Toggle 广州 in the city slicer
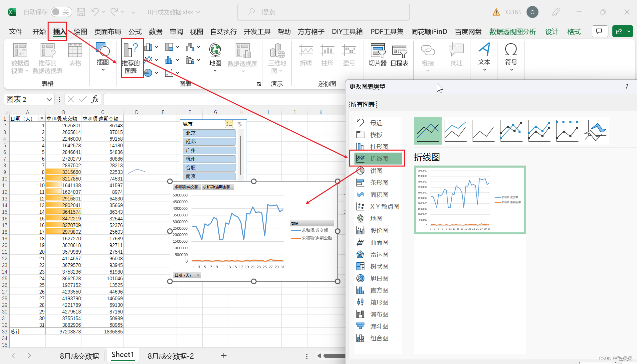Image resolution: width=637 pixels, height=364 pixels. (209, 150)
